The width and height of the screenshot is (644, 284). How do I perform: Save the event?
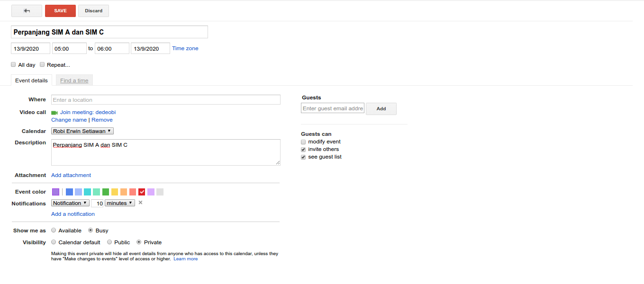(60, 11)
